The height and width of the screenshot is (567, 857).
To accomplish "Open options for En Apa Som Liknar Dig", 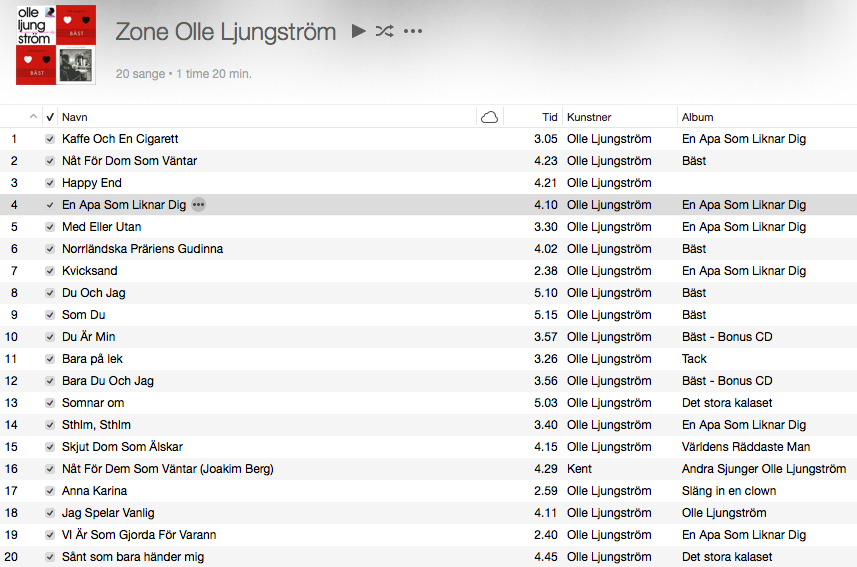I will 198,205.
